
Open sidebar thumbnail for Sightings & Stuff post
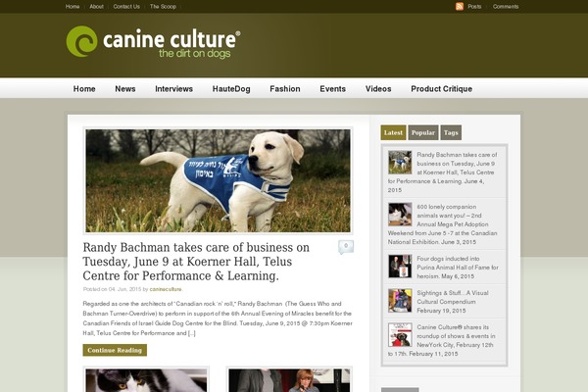pyautogui.click(x=400, y=301)
